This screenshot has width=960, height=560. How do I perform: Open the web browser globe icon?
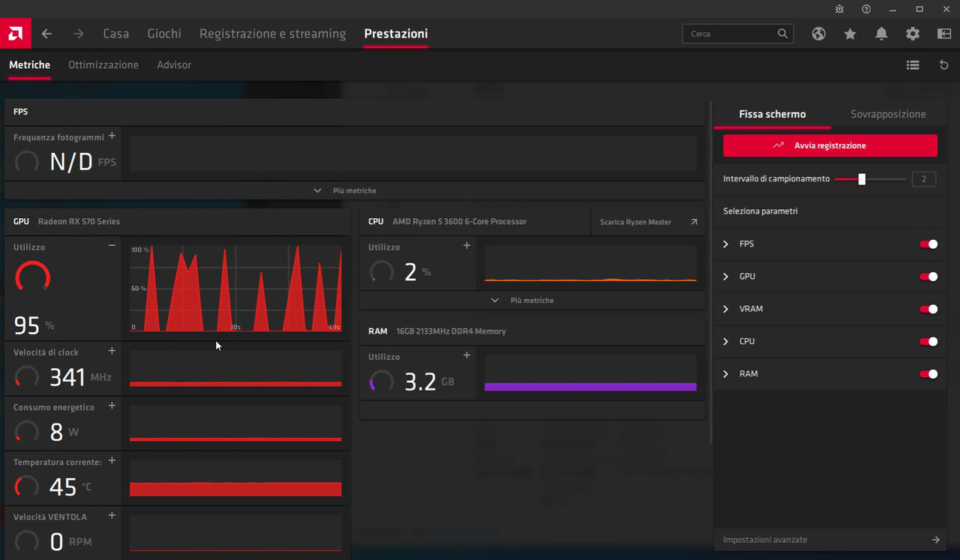tap(819, 34)
